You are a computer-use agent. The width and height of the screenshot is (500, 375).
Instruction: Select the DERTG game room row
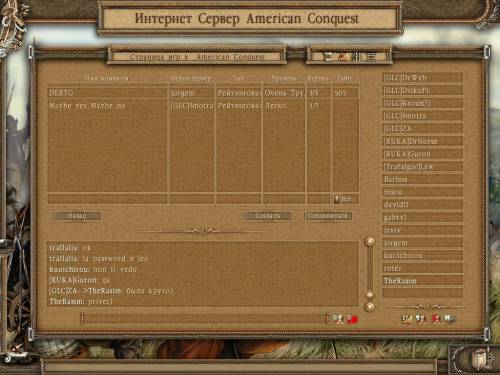point(203,93)
